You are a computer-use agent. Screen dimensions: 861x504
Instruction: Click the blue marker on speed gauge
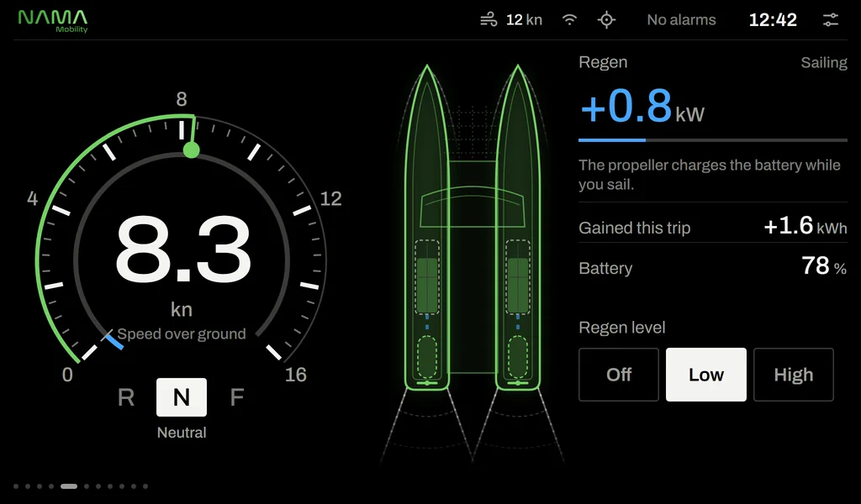click(x=114, y=341)
